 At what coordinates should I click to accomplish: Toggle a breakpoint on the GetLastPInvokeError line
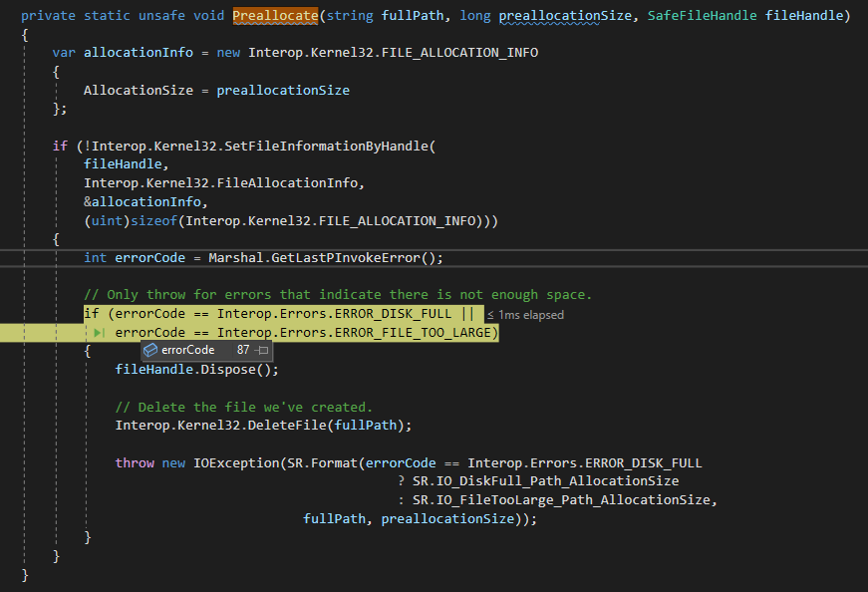point(10,257)
